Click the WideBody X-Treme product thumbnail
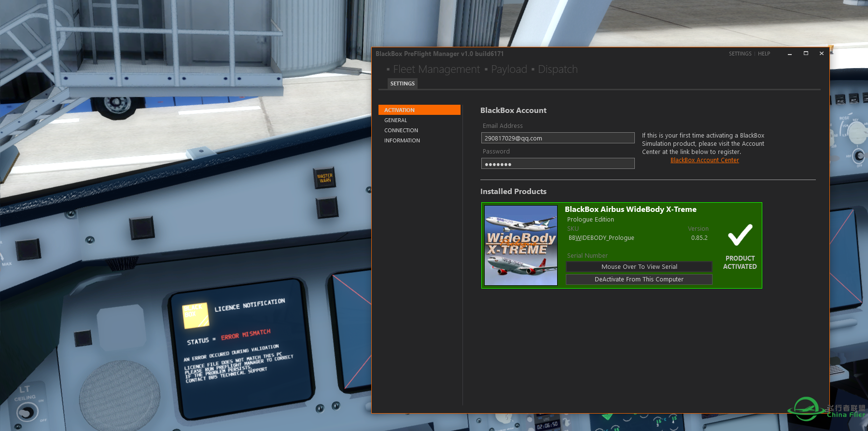Viewport: 868px width, 431px height. (x=520, y=245)
